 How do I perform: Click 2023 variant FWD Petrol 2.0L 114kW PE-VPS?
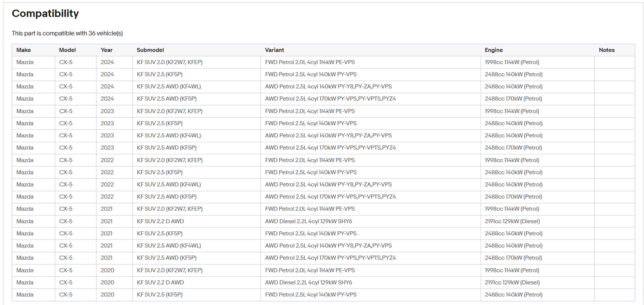310,111
